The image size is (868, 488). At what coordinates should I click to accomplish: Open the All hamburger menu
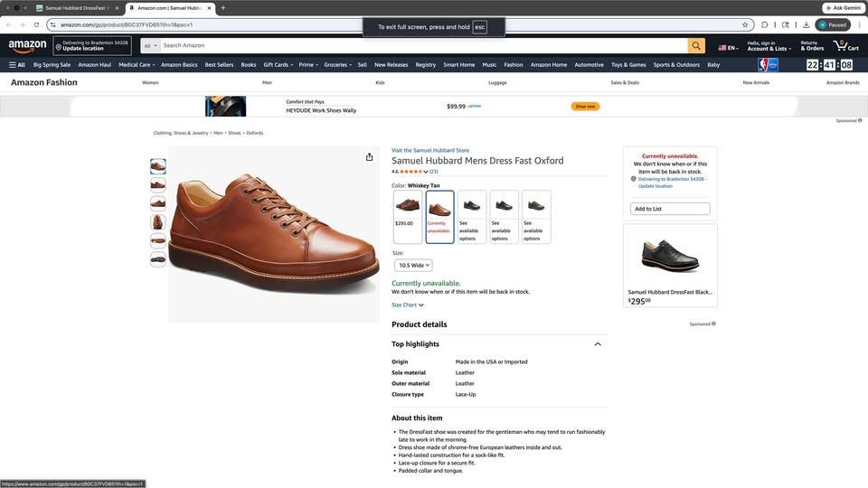tap(17, 65)
